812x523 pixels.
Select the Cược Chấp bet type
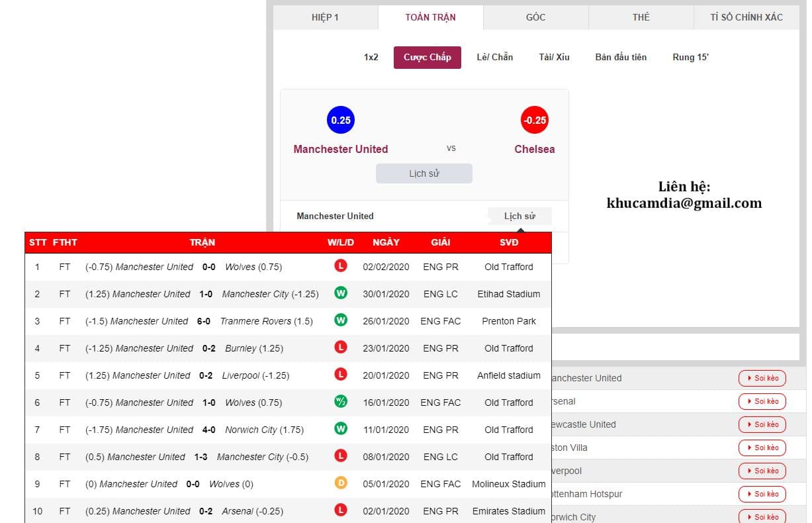428,57
